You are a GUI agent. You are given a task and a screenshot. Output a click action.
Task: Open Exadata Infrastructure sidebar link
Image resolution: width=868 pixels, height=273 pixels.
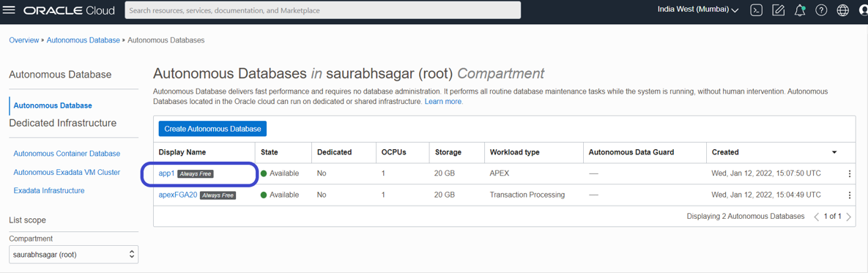49,190
